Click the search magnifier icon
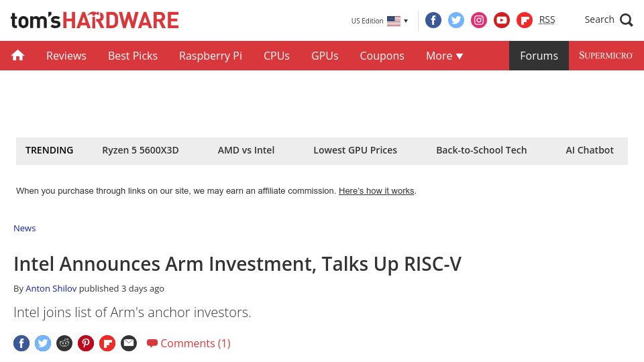 627,19
